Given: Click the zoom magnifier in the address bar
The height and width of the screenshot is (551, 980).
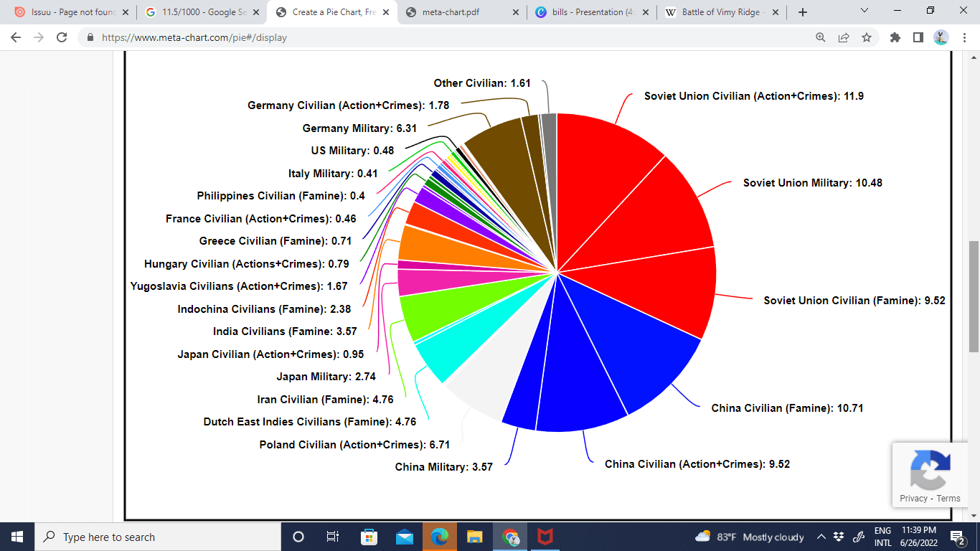Looking at the screenshot, I should click(821, 37).
